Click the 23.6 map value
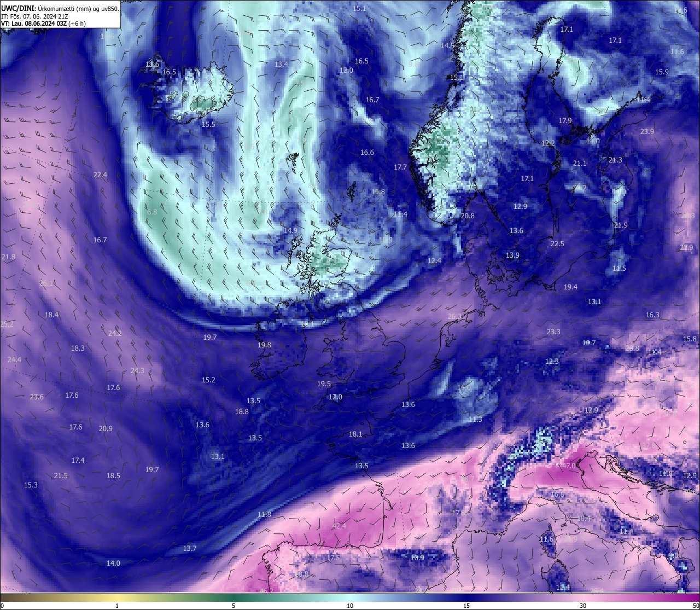The height and width of the screenshot is (610, 700). tap(37, 397)
